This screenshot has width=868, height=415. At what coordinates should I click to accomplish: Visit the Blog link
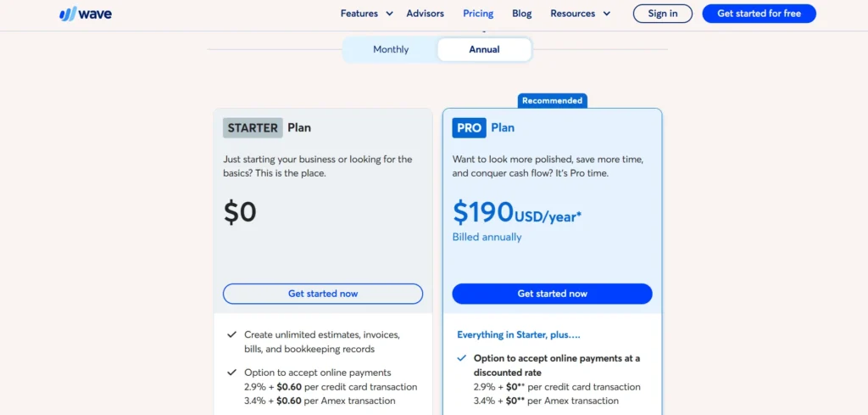522,14
